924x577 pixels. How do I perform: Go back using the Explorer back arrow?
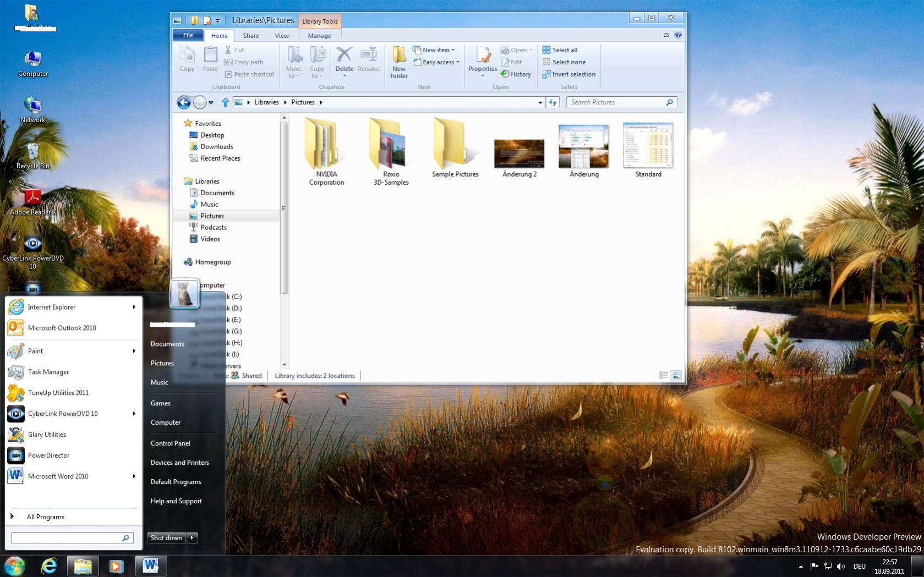184,102
